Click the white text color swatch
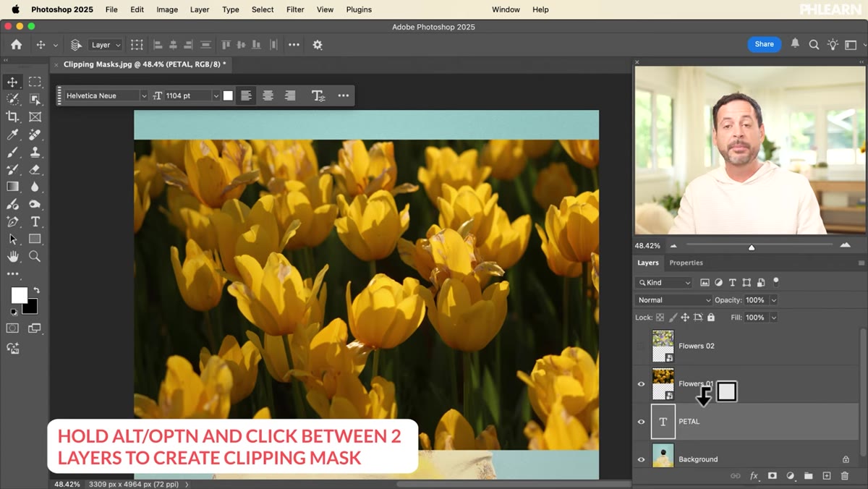868x489 pixels. [x=228, y=95]
